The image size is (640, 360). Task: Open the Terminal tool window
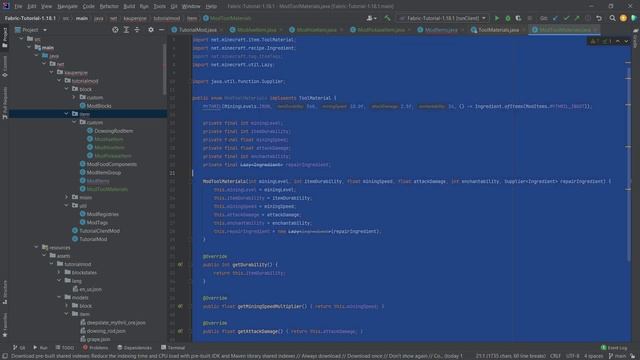(173, 347)
